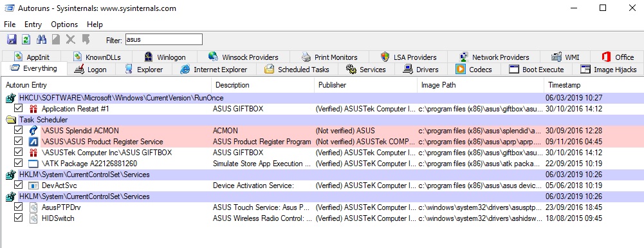Click the Task Scheduler folder icon

coord(11,120)
